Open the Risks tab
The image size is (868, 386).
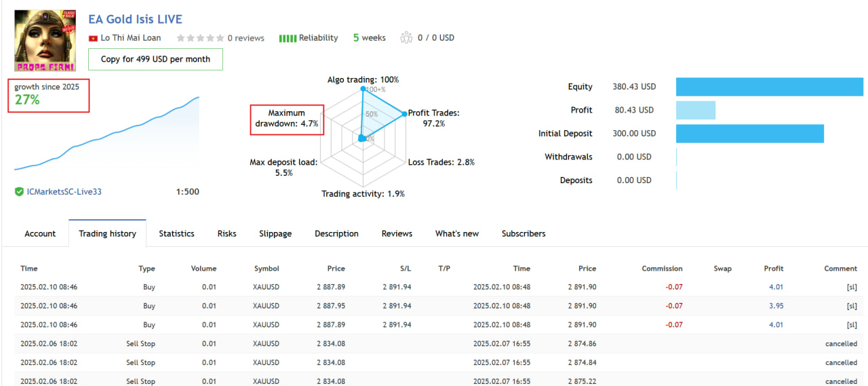tap(226, 233)
